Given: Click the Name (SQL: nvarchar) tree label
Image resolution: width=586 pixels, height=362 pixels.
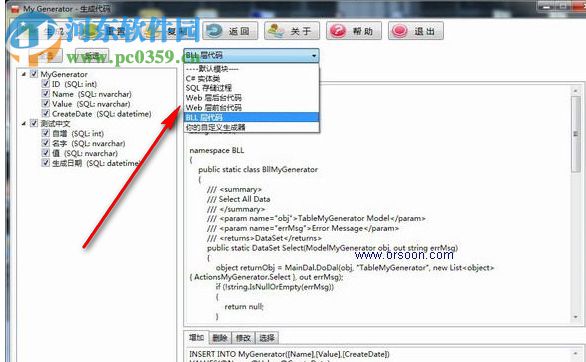Looking at the screenshot, I should 92,94.
